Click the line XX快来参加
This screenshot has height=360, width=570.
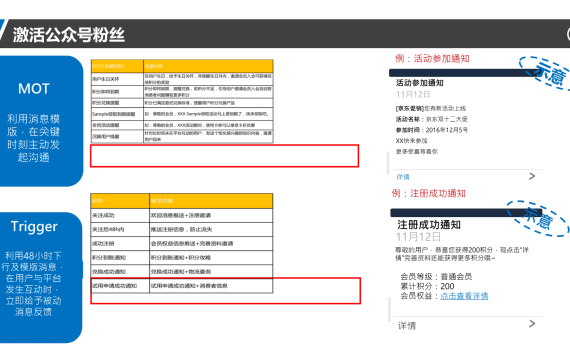point(412,140)
